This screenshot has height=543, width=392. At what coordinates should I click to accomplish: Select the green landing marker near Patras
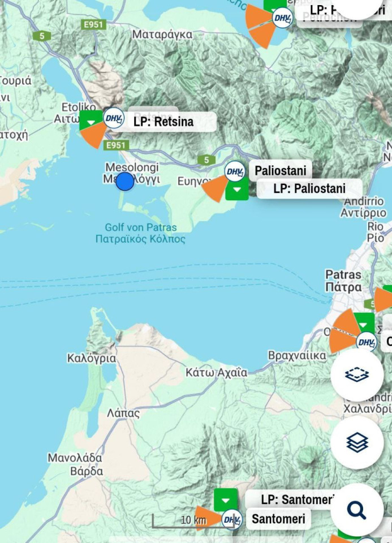point(363,324)
